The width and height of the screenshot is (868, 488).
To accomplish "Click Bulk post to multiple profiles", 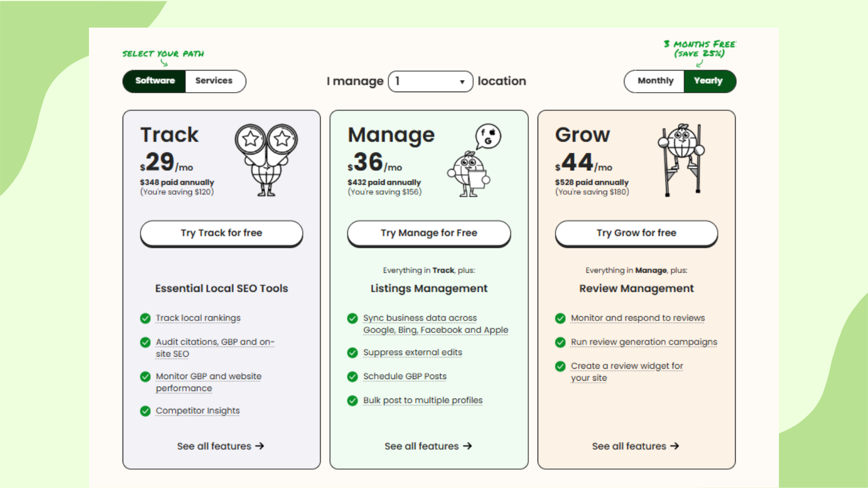I will [423, 401].
